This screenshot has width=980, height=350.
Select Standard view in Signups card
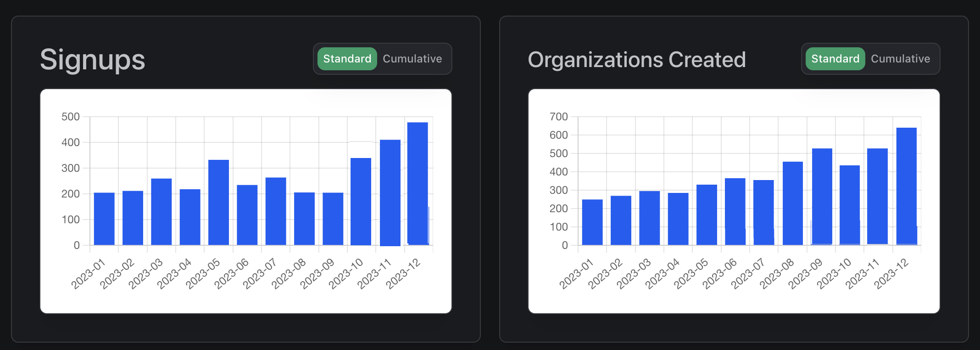[x=347, y=59]
